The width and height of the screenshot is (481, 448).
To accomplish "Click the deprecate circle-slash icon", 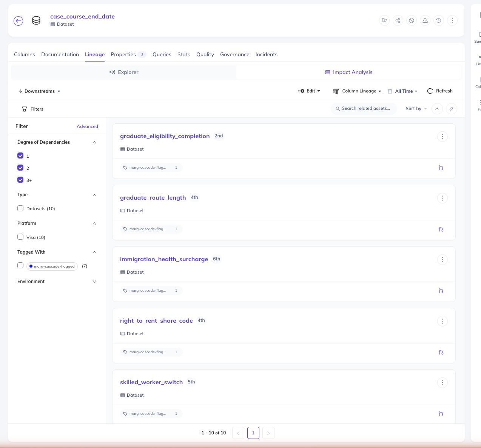I will pos(412,20).
